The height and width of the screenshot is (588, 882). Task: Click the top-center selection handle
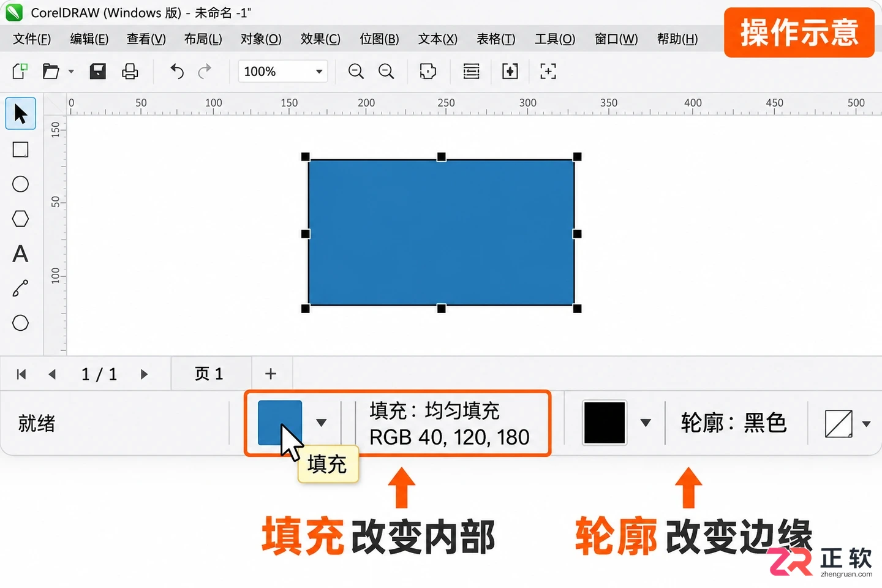(441, 157)
